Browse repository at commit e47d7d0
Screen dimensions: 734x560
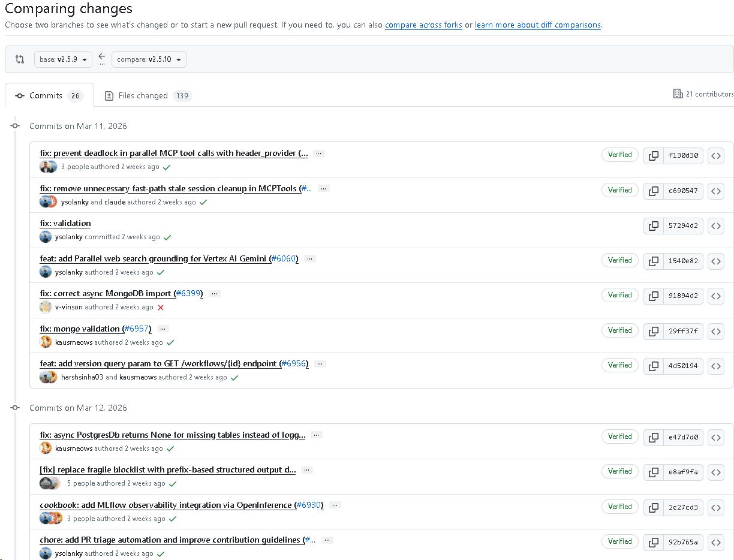tap(716, 438)
